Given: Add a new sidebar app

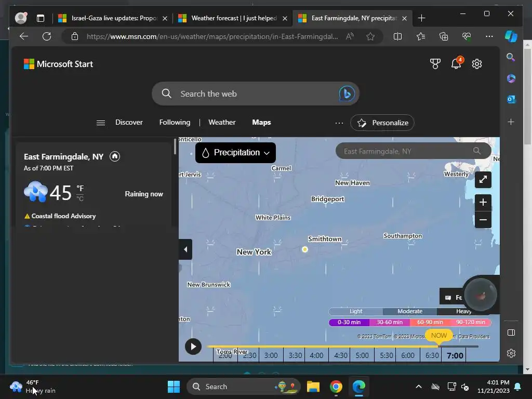Looking at the screenshot, I should pos(511,122).
